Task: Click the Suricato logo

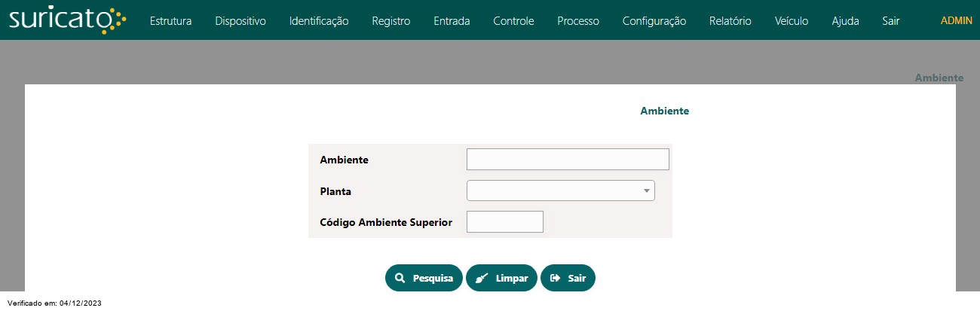Action: point(68,19)
